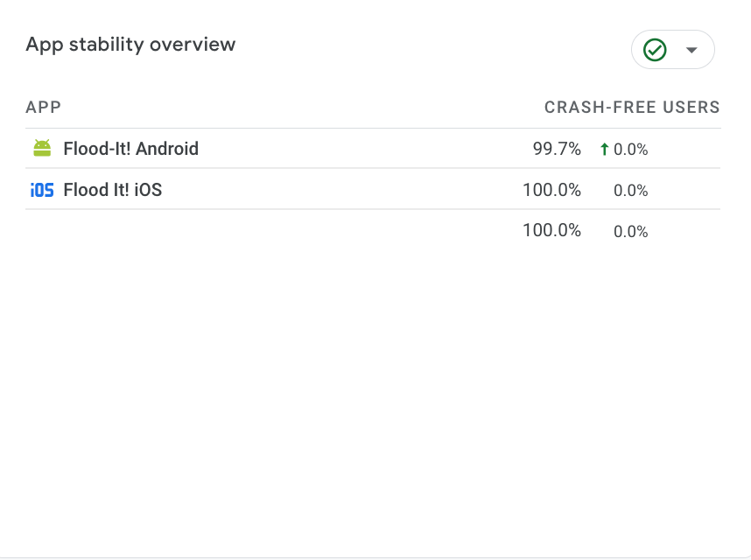Click the totals row showing 100.0%
Viewport: 751px width, 560px height.
click(552, 230)
